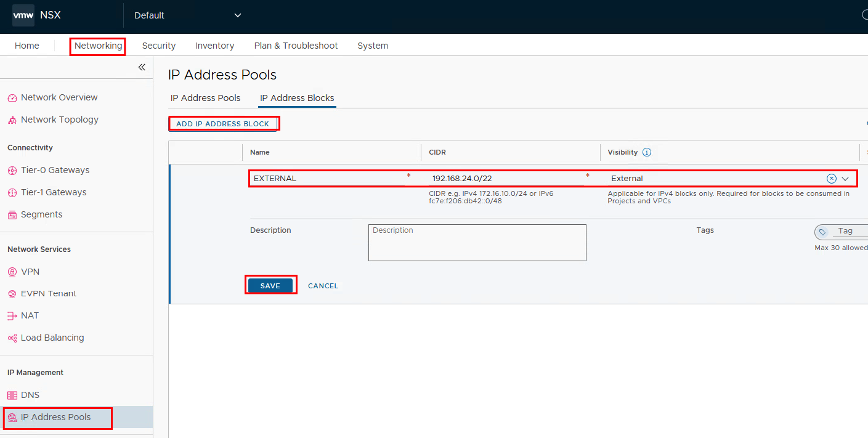Open the Security tab
Image resolution: width=868 pixels, height=438 pixels.
click(x=159, y=46)
